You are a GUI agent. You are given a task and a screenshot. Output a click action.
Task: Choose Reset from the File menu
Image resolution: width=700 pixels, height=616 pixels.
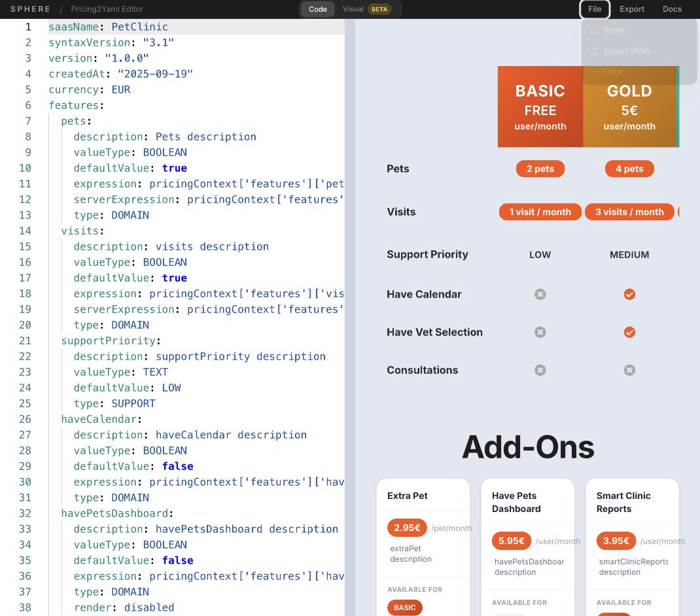pos(639,30)
